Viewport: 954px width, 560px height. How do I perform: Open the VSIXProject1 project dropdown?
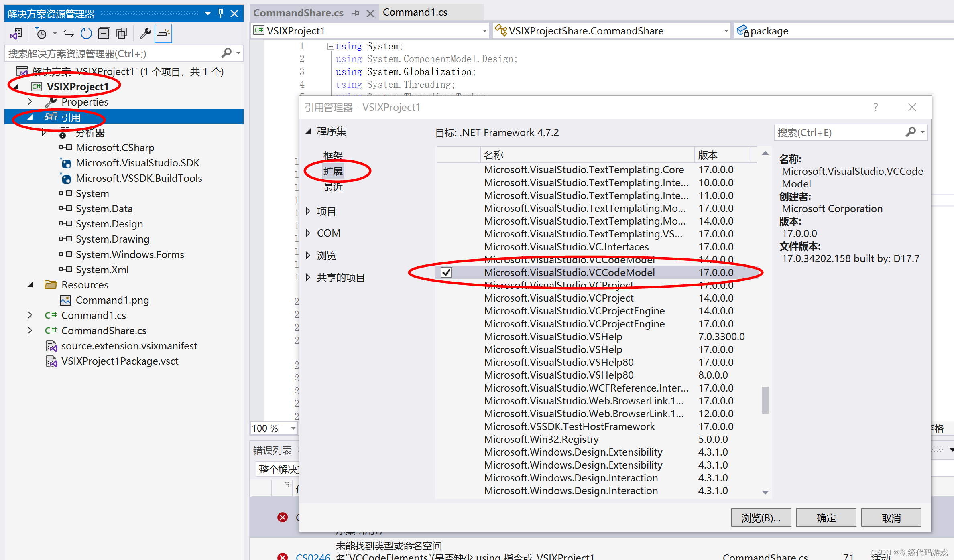[484, 31]
